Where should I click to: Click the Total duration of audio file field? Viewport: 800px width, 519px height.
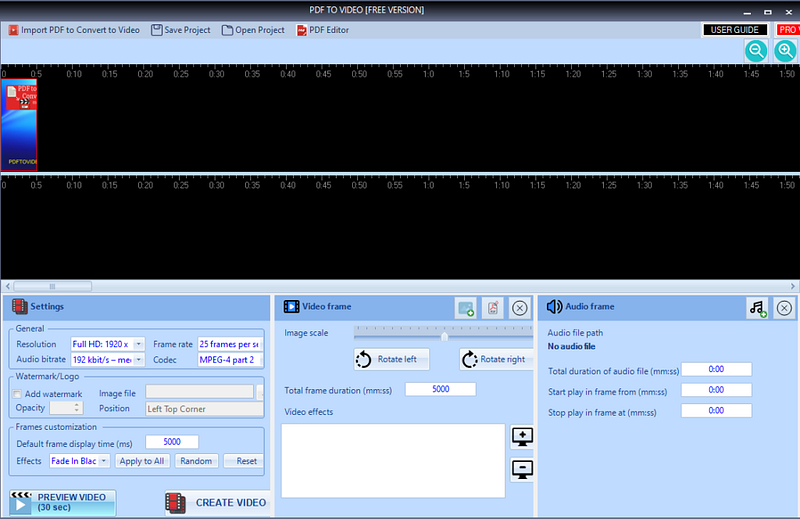click(x=716, y=369)
